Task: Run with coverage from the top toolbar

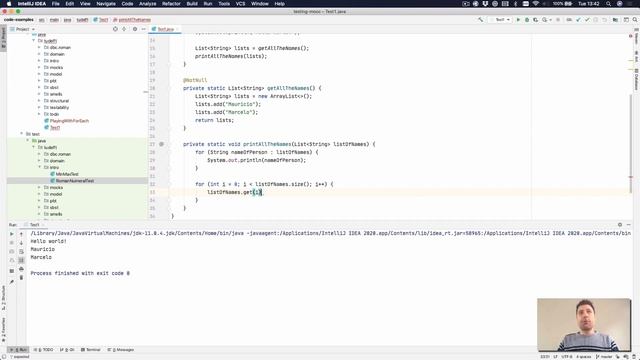Action: pos(536,20)
